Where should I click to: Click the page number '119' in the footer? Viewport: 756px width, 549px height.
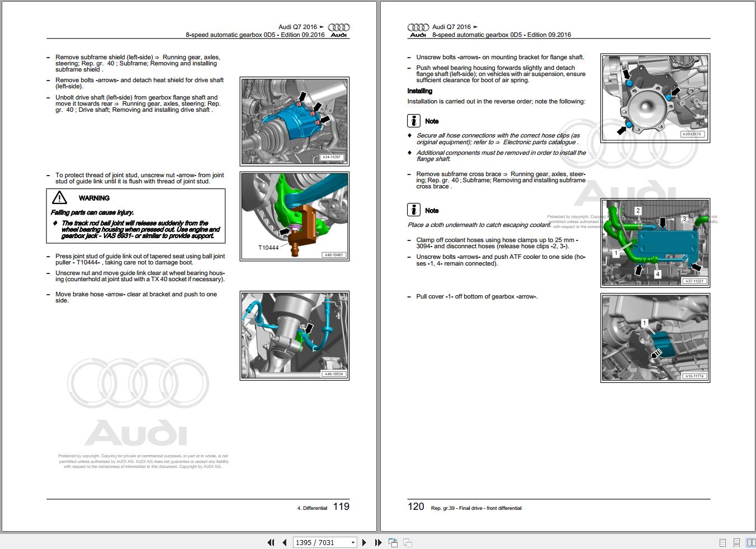pyautogui.click(x=341, y=507)
